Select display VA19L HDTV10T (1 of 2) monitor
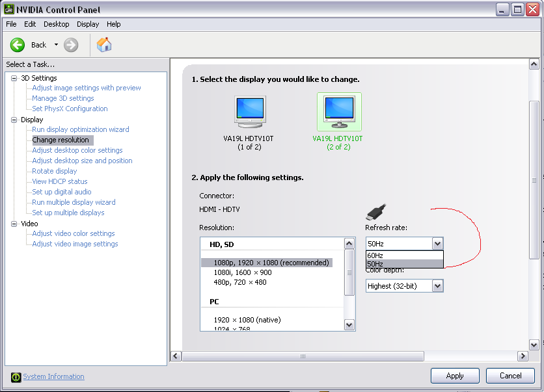The width and height of the screenshot is (544, 392). [249, 112]
